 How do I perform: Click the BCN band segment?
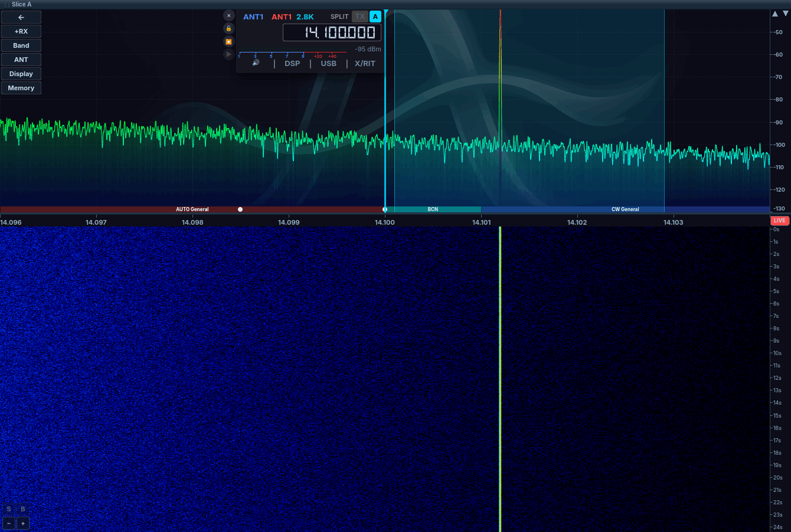(433, 209)
